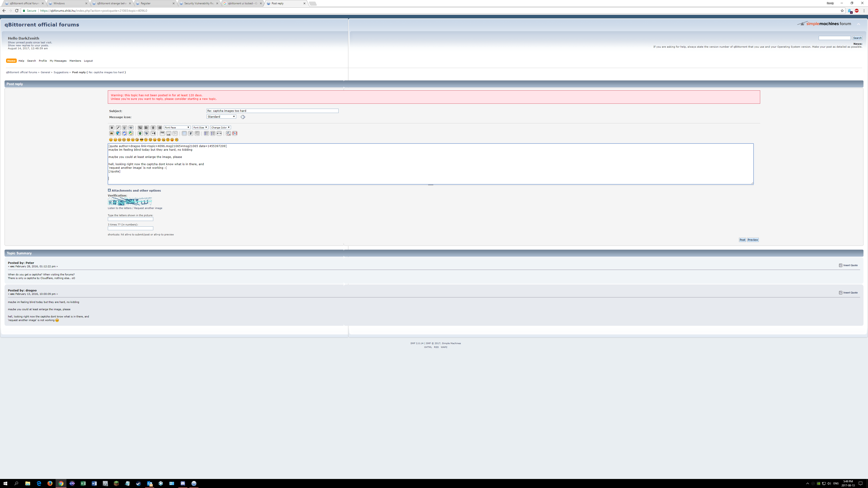Click the Post button
The image size is (868, 488).
(x=742, y=240)
